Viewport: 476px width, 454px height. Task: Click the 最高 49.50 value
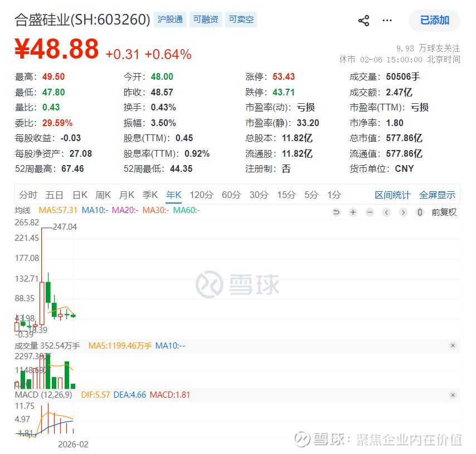coord(54,76)
